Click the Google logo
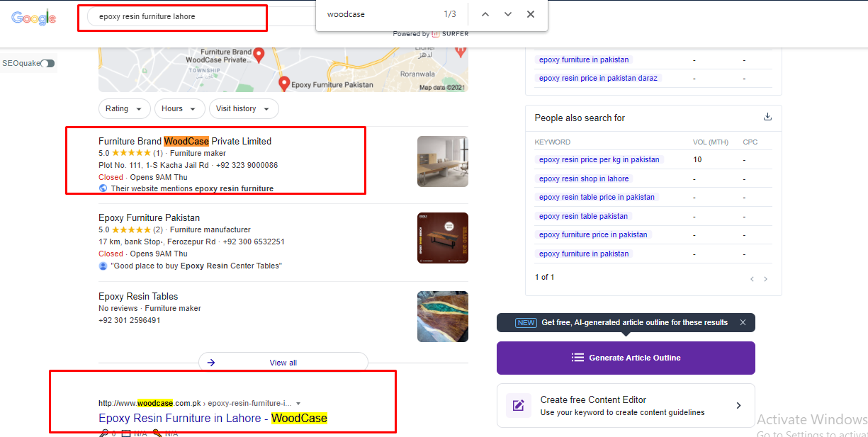Viewport: 868px width, 437px height. (33, 18)
